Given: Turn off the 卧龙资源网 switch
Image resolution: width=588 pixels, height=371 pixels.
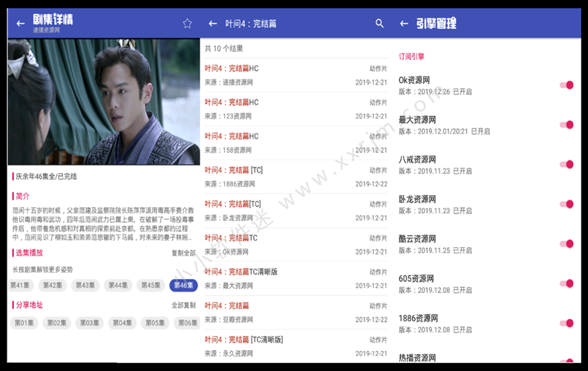Looking at the screenshot, I should (x=566, y=204).
